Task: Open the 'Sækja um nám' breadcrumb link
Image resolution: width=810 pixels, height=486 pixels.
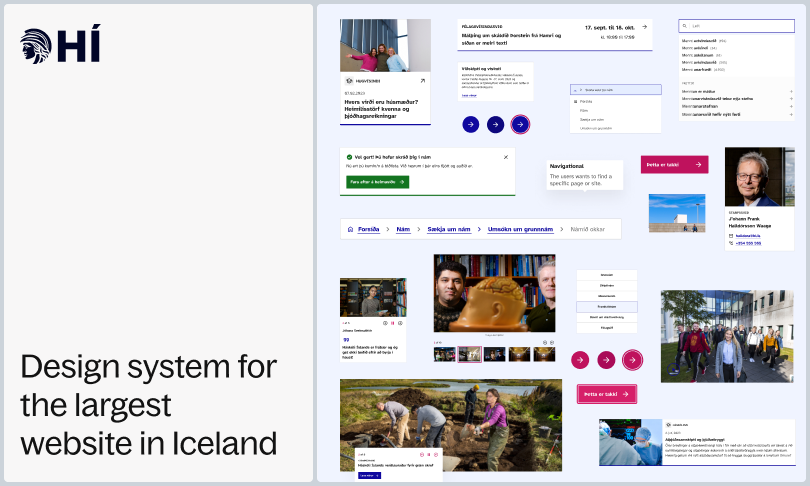Action: tap(449, 229)
